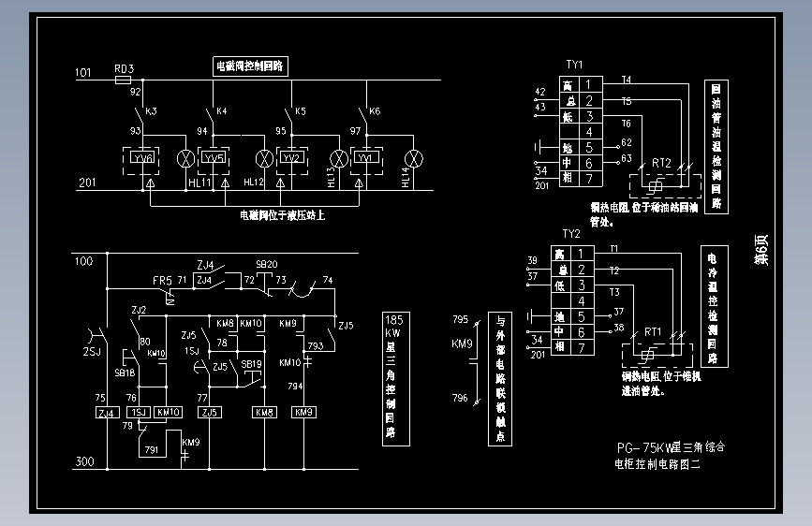Viewport: 812px width, 526px height.
Task: Click terminal number 39 beside TY2
Action: click(532, 260)
